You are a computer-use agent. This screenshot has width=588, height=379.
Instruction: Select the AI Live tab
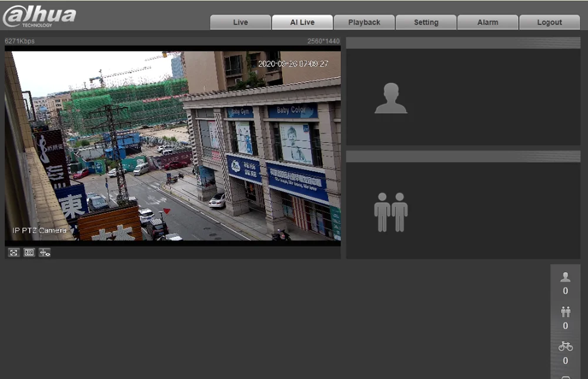tap(302, 22)
